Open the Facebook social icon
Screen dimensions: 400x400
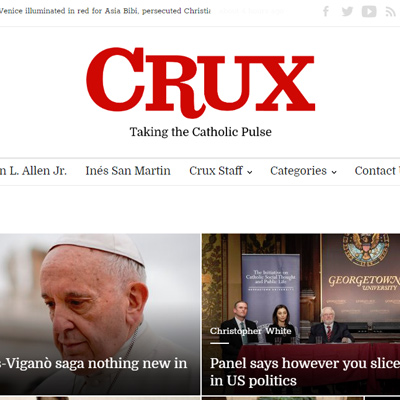[x=326, y=11]
